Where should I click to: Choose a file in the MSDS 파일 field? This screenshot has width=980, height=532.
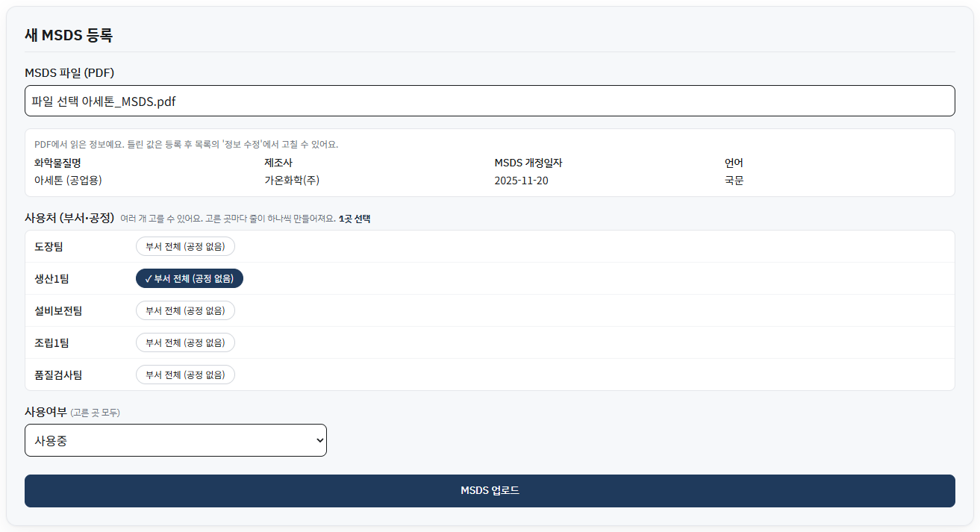pyautogui.click(x=490, y=101)
